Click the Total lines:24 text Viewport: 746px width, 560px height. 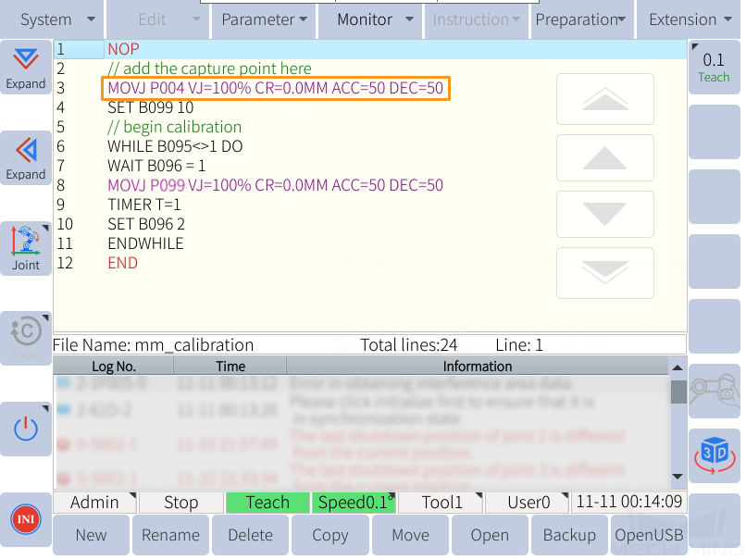[x=409, y=345]
